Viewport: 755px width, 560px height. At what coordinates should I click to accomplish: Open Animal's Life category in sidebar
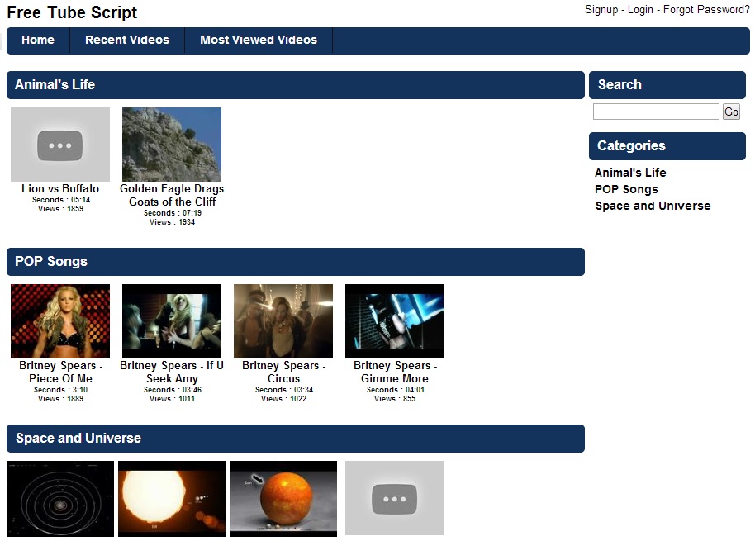tap(630, 173)
